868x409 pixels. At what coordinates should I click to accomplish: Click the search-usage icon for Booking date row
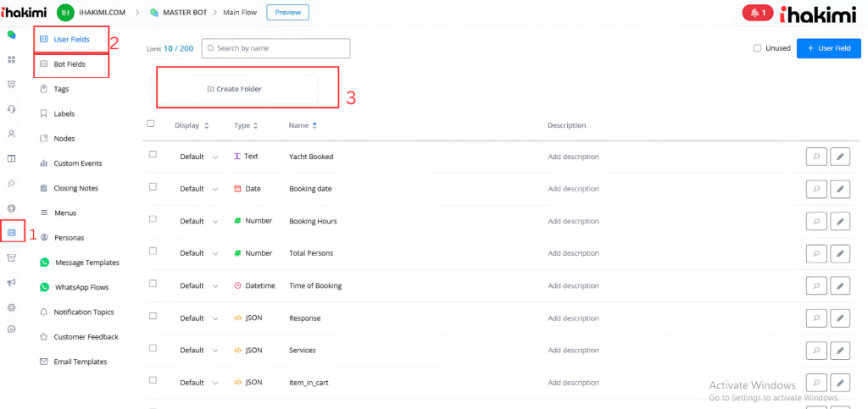click(815, 189)
